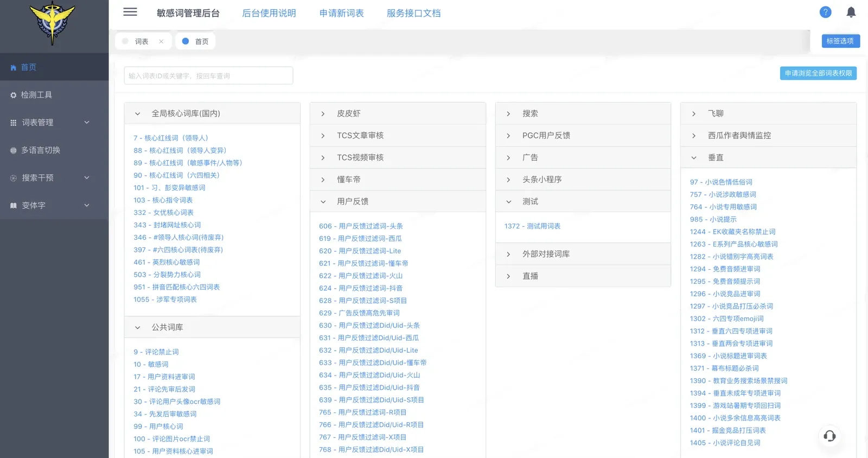Click the 标签选项 button
The width and height of the screenshot is (868, 458).
point(840,41)
